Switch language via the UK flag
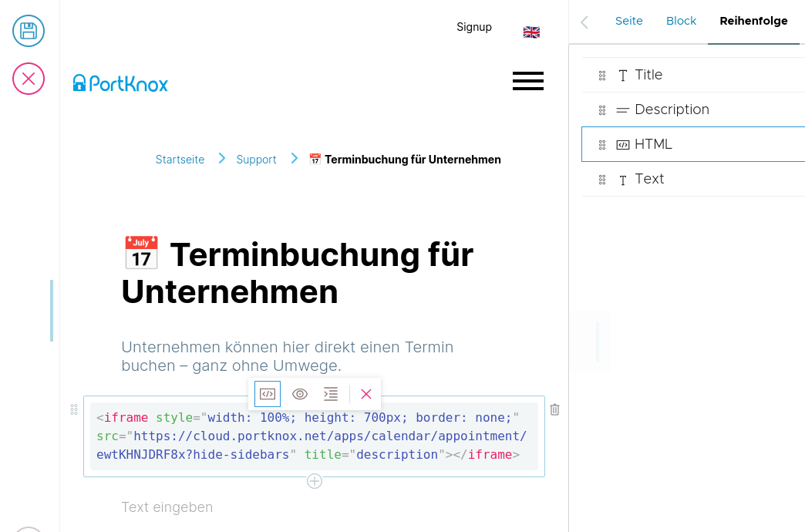The height and width of the screenshot is (532, 805). tap(531, 32)
